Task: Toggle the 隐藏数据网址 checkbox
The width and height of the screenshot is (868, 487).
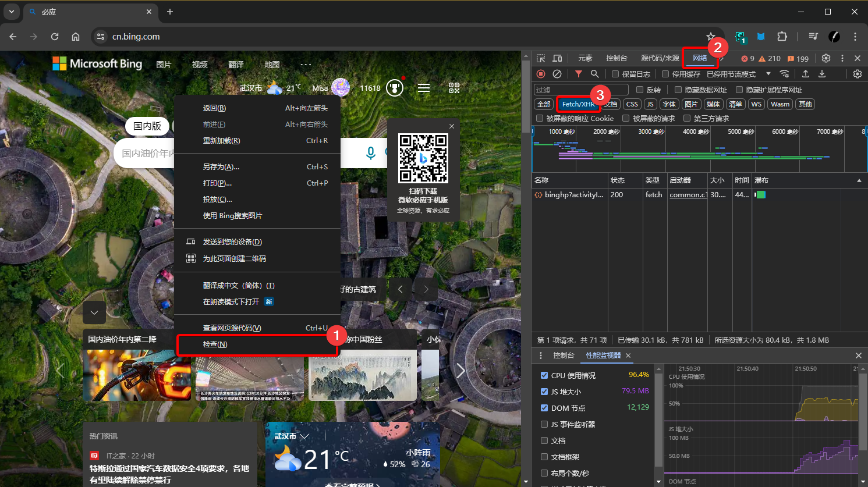Action: (678, 90)
